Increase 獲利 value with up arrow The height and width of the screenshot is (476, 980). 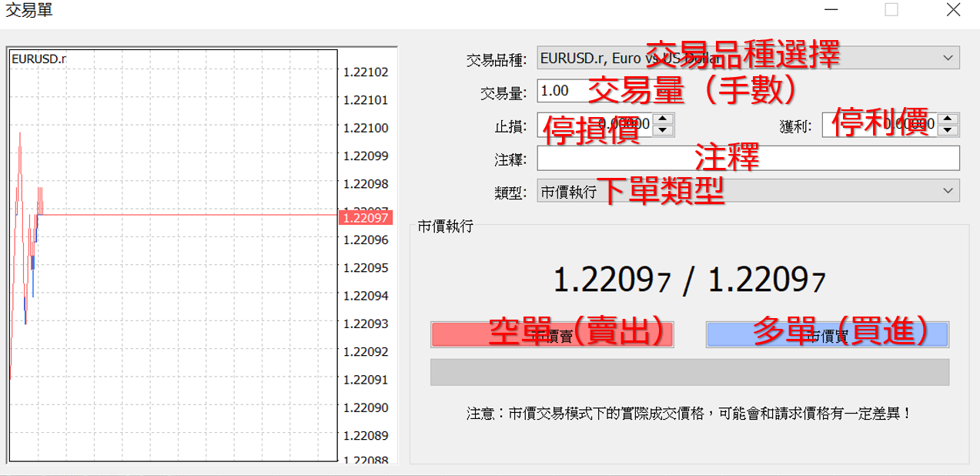click(x=949, y=119)
